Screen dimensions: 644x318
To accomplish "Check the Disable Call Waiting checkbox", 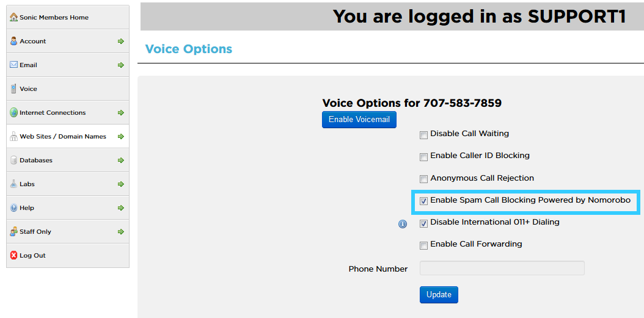I will [x=423, y=135].
